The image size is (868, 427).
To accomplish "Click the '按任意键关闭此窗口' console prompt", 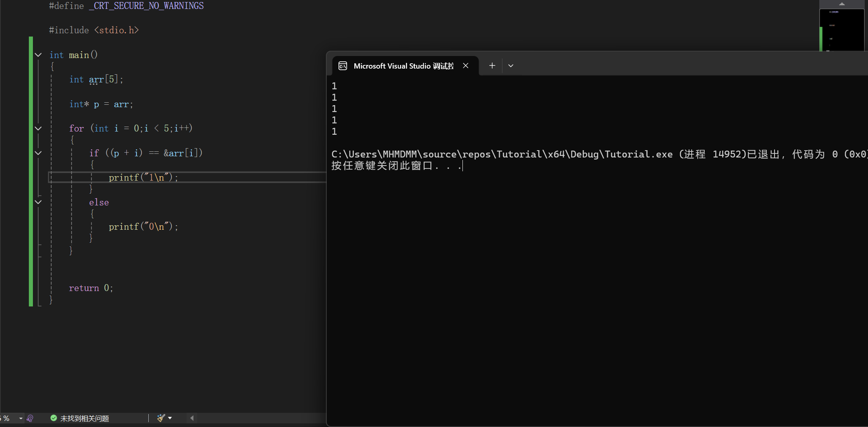I will [397, 166].
